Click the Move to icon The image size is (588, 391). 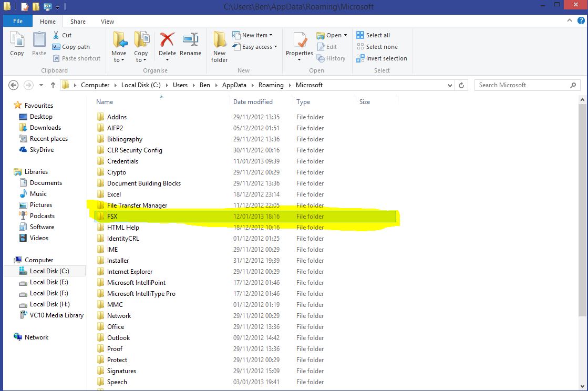coord(119,40)
